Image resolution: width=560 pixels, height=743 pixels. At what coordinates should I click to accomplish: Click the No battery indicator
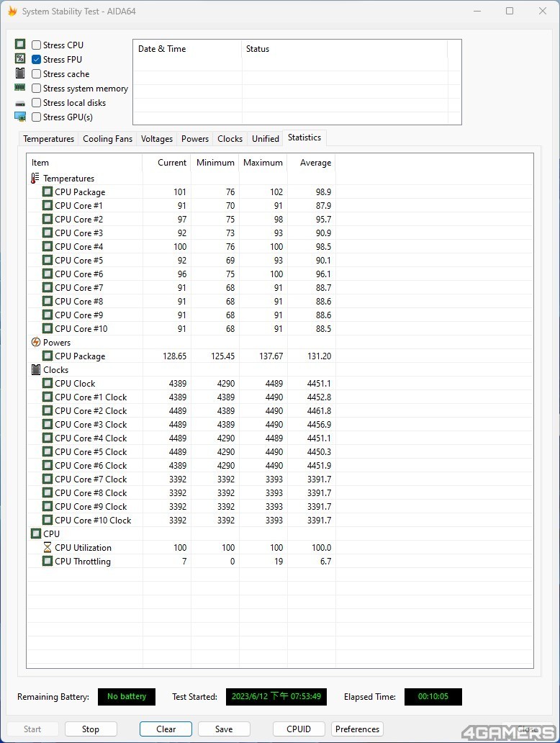pyautogui.click(x=127, y=697)
